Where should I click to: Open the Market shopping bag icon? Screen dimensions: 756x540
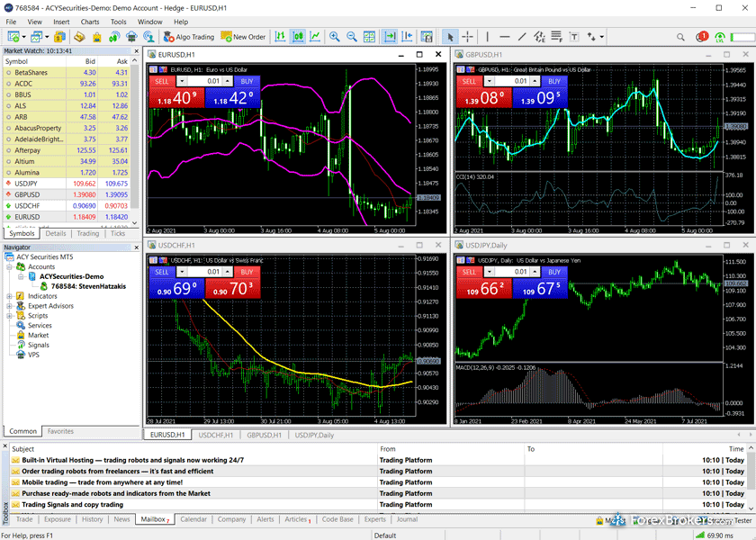(97, 37)
